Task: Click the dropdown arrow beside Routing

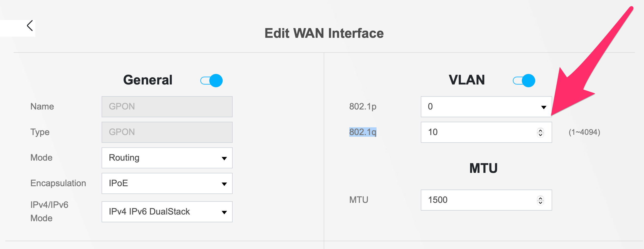Action: tap(224, 158)
